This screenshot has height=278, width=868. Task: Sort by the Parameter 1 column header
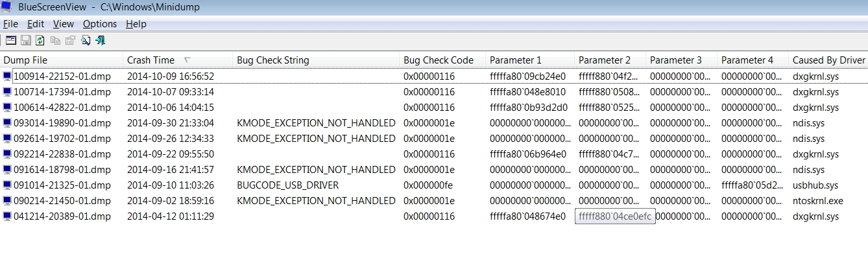(x=530, y=60)
